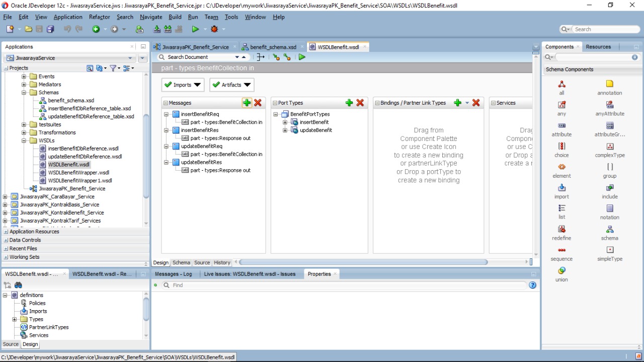Switch to the History view tab
Viewport: 644px width, 362px height.
pos(222,262)
